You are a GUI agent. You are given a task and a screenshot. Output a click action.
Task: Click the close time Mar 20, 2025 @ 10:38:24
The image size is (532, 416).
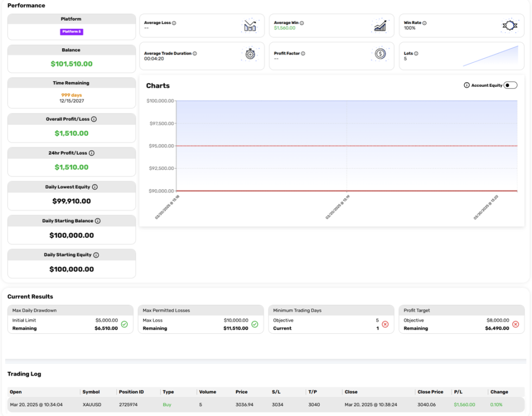tap(371, 405)
